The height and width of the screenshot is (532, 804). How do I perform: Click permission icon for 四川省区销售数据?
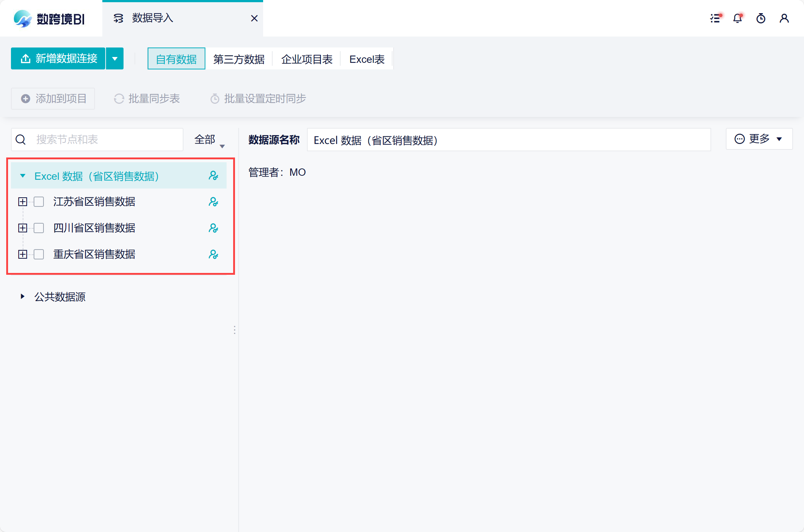(x=213, y=228)
